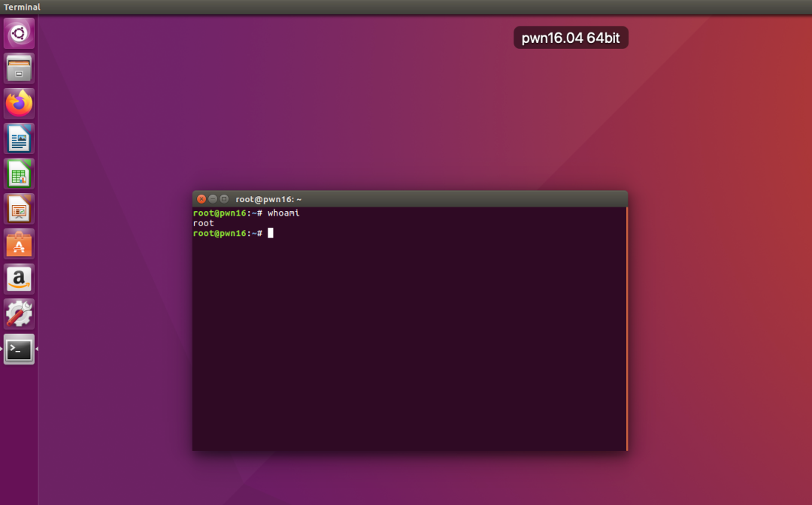
Task: Maximize the root@pwn16 terminal
Action: click(223, 198)
